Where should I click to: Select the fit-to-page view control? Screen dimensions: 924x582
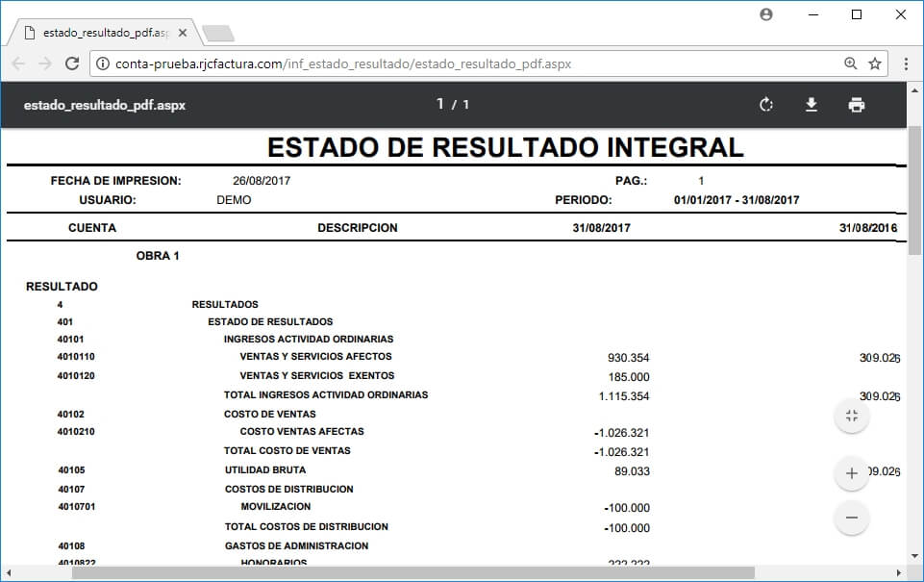point(850,415)
